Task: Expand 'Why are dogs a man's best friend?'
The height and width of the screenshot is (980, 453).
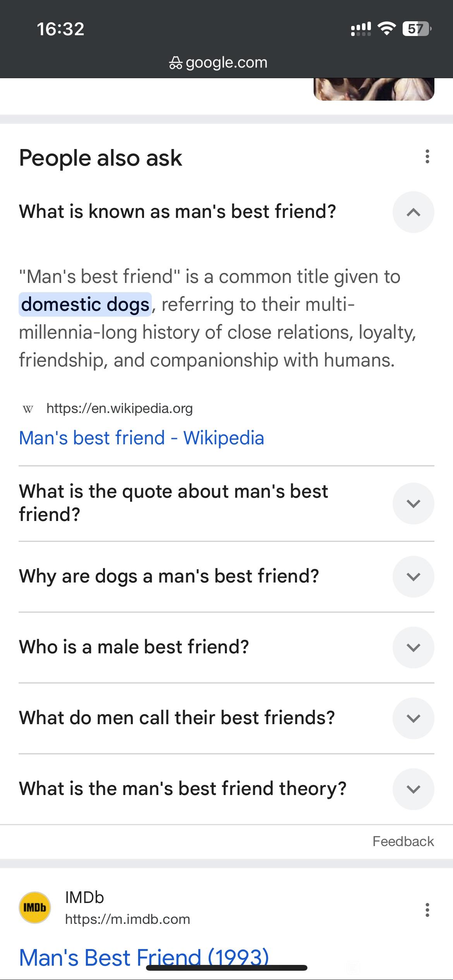Action: pyautogui.click(x=413, y=576)
